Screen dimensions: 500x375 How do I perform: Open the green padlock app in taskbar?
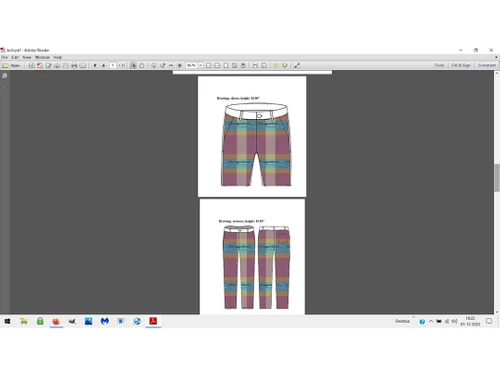(40, 321)
